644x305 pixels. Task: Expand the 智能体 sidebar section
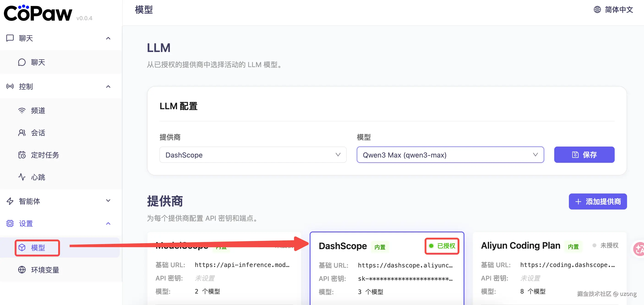(108, 201)
